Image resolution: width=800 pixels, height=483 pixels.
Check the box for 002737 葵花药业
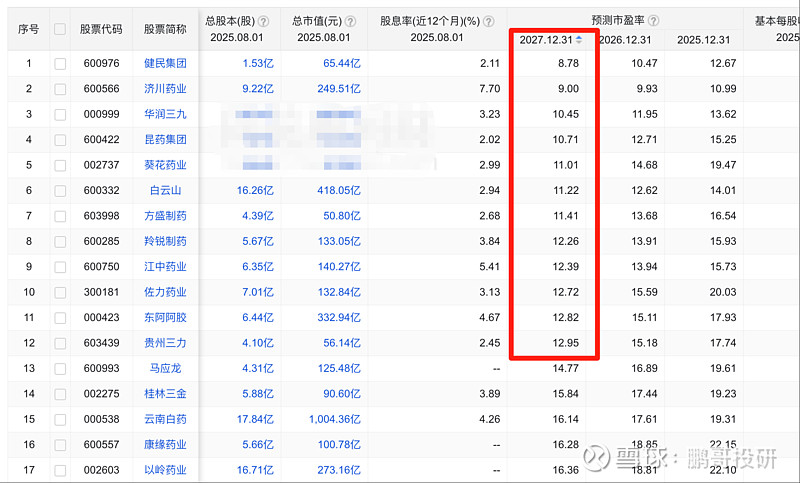60,166
